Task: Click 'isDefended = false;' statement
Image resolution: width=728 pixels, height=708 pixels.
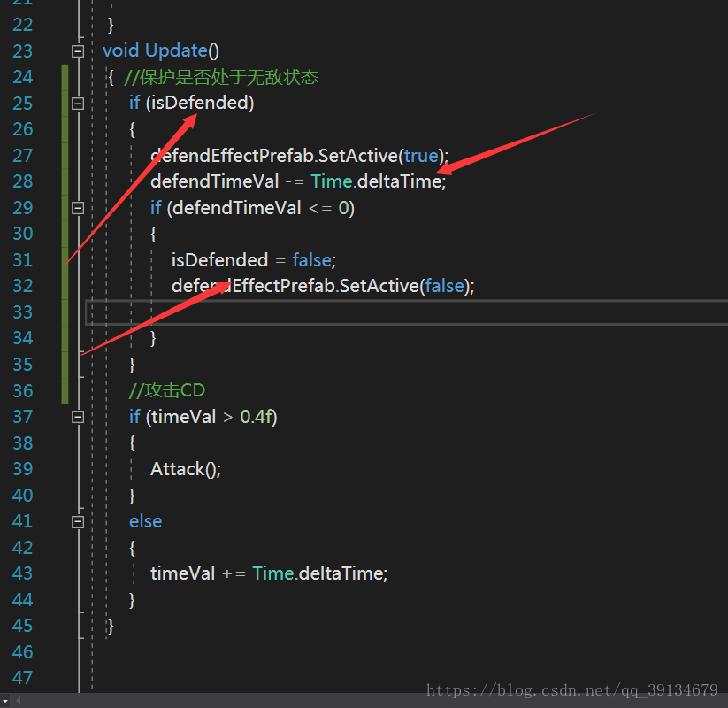Action: (x=254, y=259)
